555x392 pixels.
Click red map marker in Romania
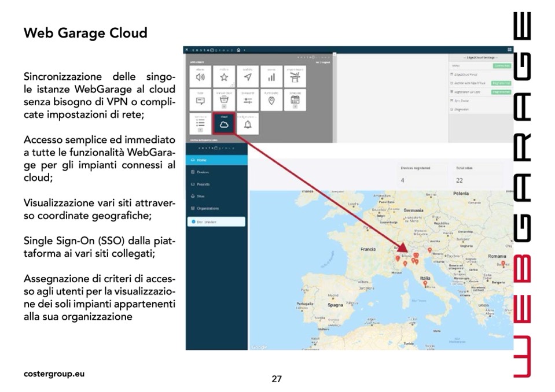coord(503,264)
